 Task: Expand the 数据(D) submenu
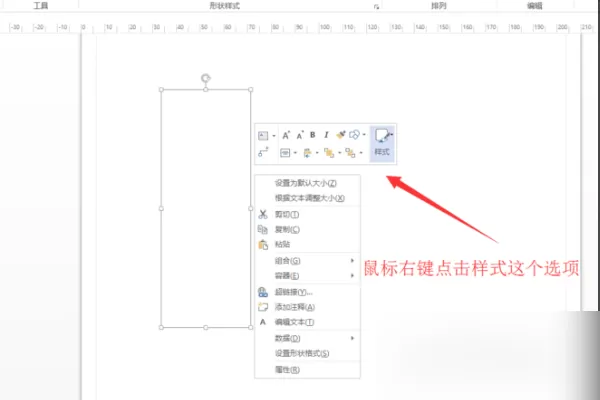click(307, 338)
